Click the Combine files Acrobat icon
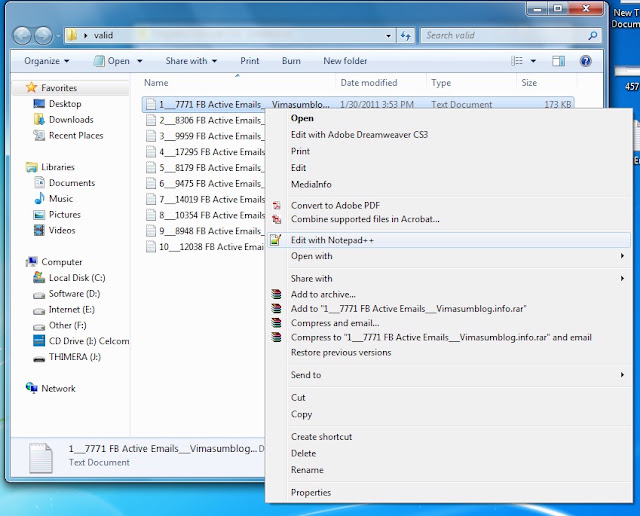This screenshot has height=516, width=640. click(277, 219)
